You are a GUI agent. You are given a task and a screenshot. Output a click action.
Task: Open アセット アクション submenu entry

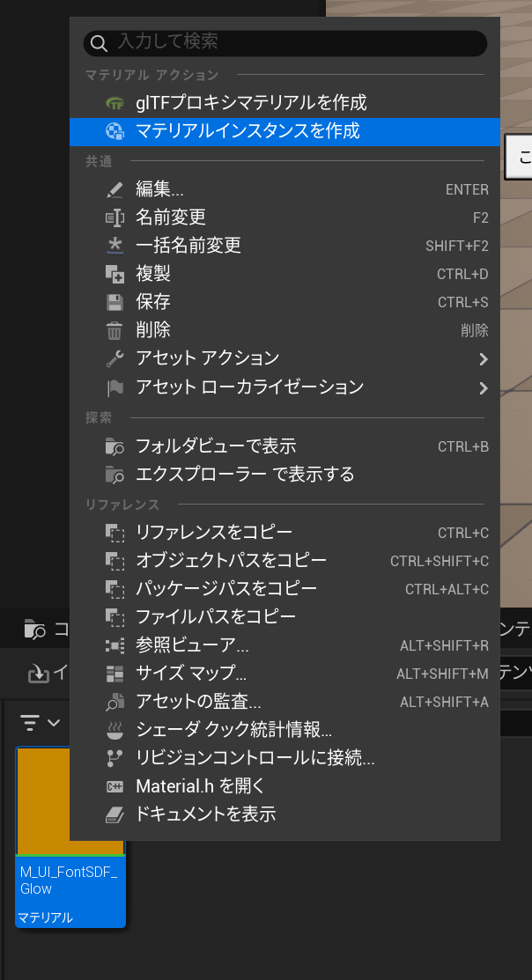pos(284,358)
